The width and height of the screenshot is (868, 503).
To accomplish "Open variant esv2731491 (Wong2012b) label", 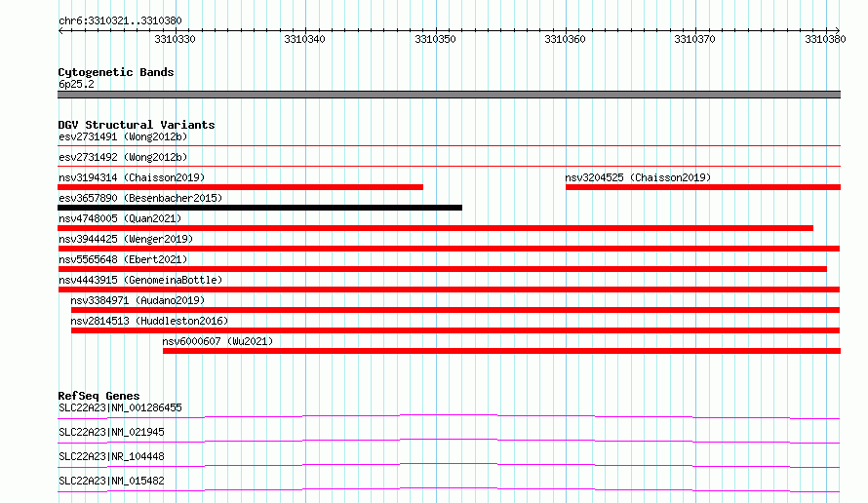I will (x=123, y=136).
